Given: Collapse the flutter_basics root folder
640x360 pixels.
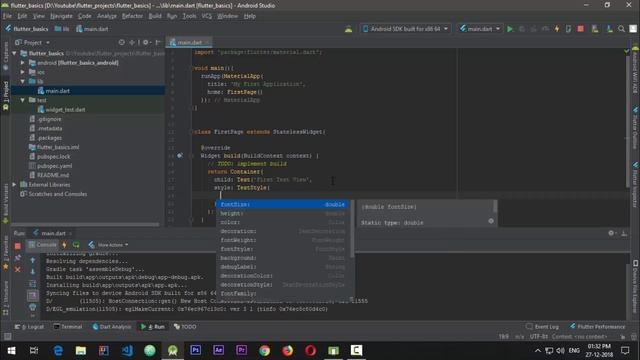Looking at the screenshot, I should coord(15,53).
